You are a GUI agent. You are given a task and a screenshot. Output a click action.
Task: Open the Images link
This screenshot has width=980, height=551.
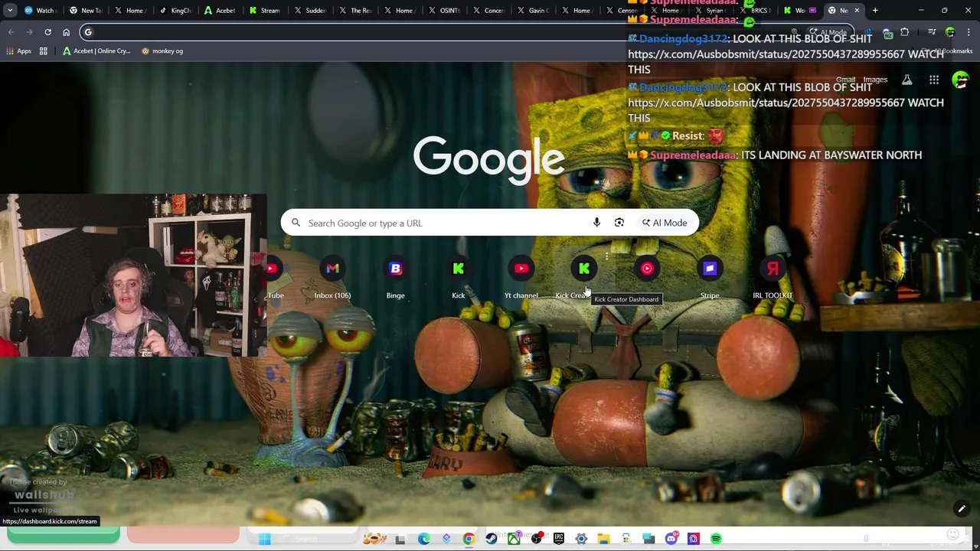coord(875,80)
